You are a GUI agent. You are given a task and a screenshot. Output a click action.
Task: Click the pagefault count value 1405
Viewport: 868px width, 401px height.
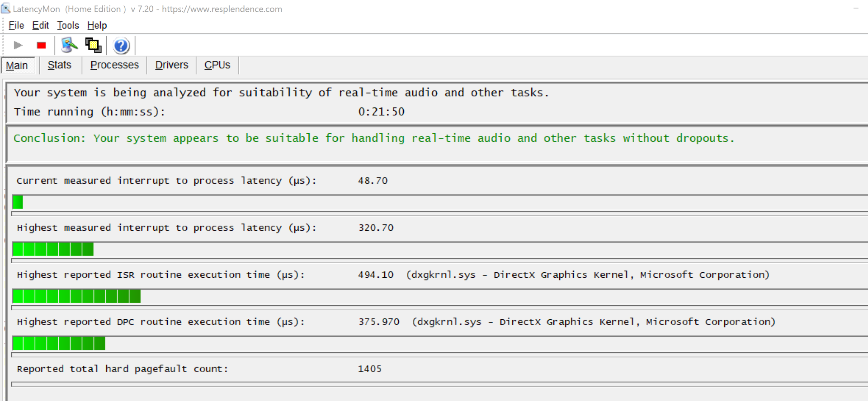tap(370, 369)
